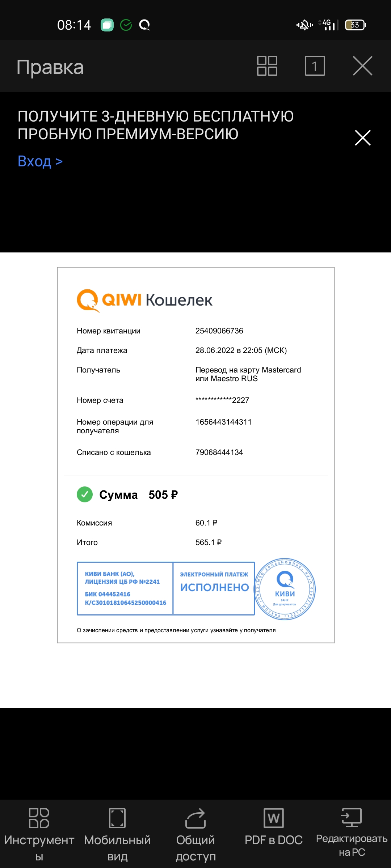Tap the Номер счета label
391x868 pixels.
pos(100,400)
